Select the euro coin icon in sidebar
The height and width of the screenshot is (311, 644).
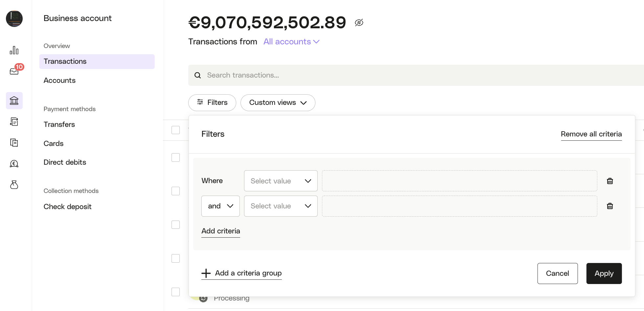pyautogui.click(x=14, y=164)
